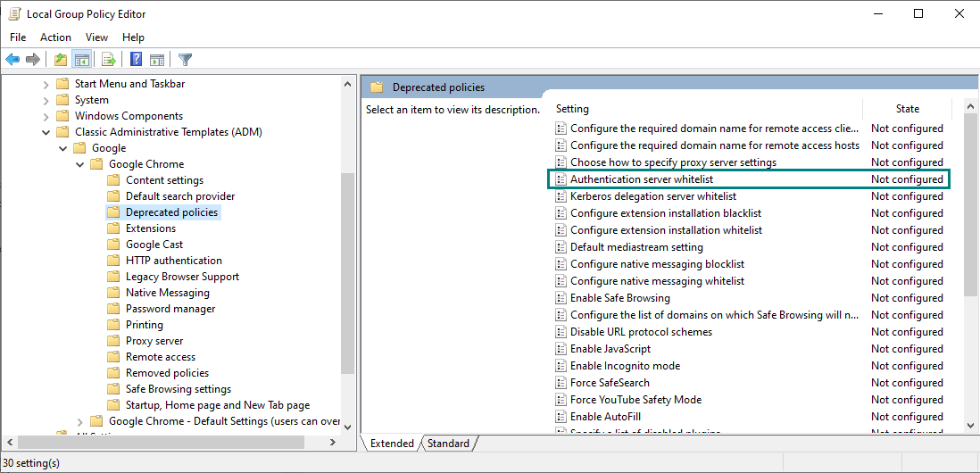Image resolution: width=980 pixels, height=473 pixels.
Task: Open the Help toolbar icon
Action: (137, 60)
